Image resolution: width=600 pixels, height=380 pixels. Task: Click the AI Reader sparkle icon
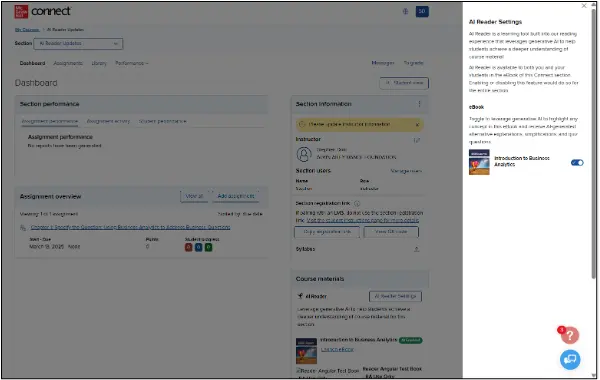point(300,296)
